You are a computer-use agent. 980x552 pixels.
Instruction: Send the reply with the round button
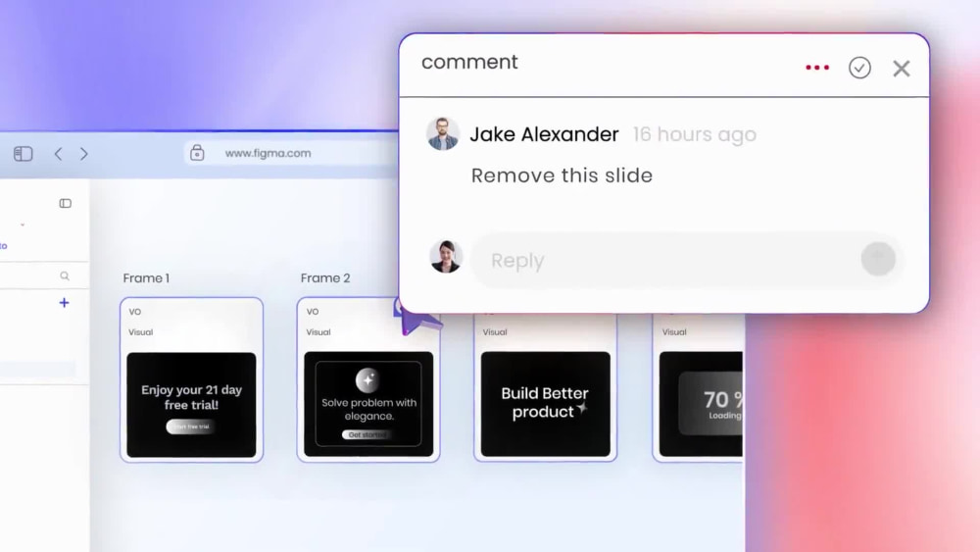[x=878, y=259]
